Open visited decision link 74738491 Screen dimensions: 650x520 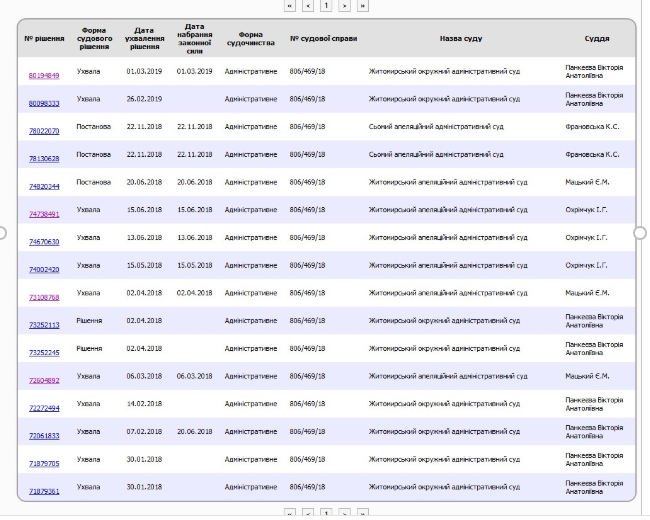pyautogui.click(x=44, y=214)
